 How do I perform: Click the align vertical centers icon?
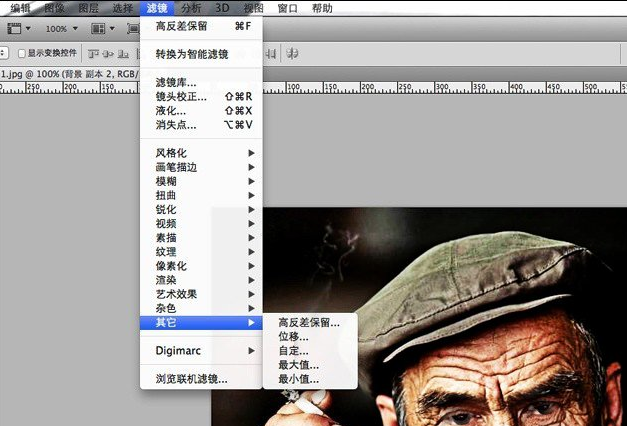(x=108, y=54)
